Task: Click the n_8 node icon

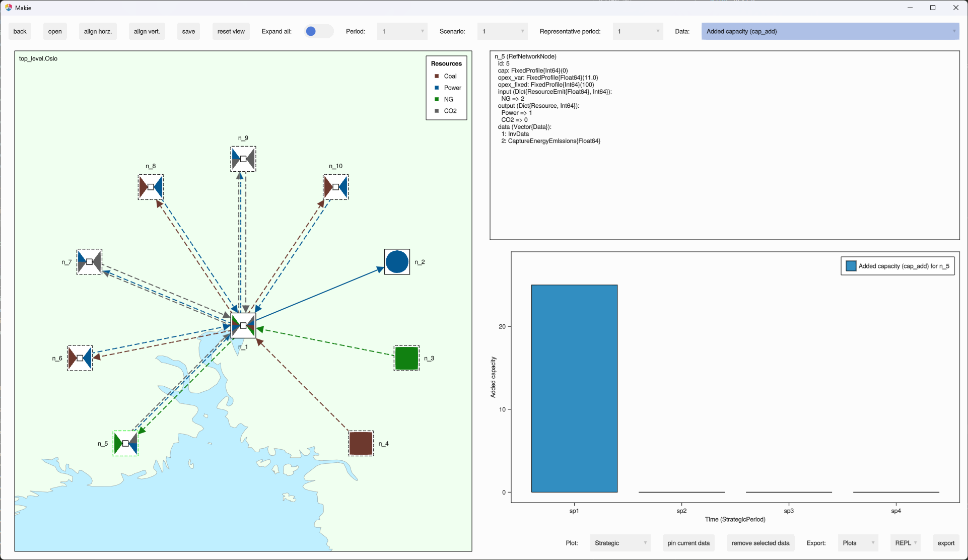Action: pyautogui.click(x=151, y=187)
